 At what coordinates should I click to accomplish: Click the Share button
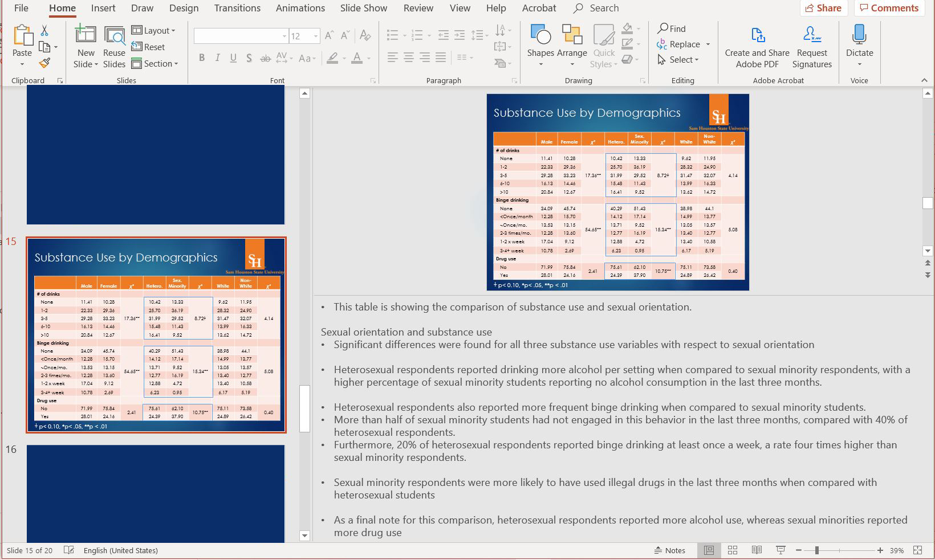point(823,8)
